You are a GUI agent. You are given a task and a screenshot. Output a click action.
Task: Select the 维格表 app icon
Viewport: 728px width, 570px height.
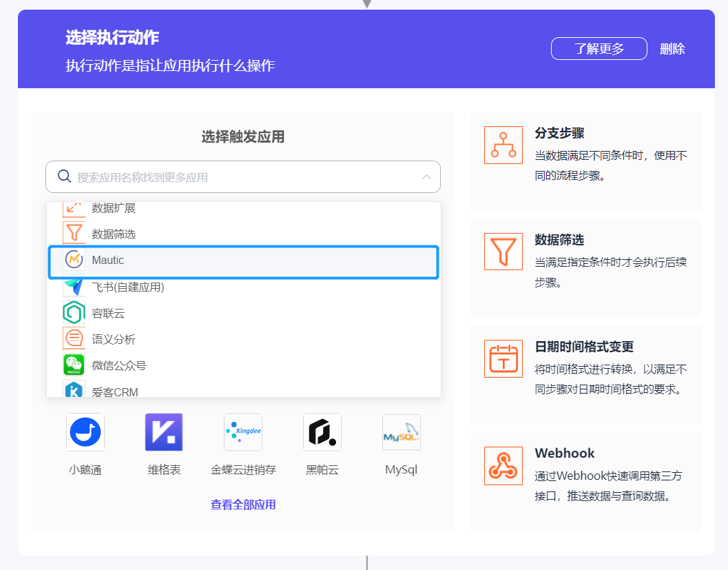click(x=164, y=432)
